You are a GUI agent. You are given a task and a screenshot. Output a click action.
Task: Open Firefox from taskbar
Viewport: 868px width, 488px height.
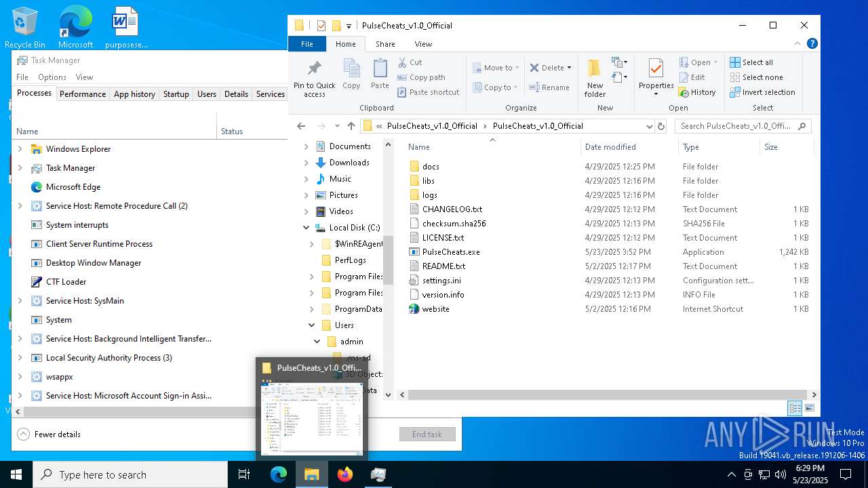(345, 474)
